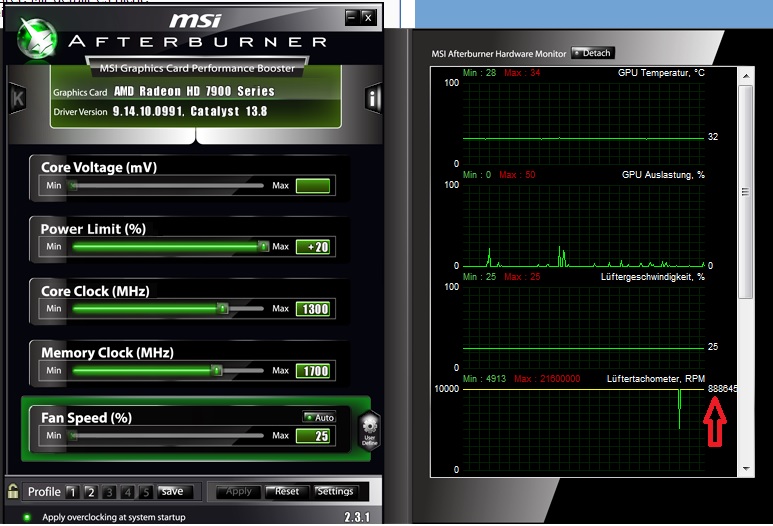Select profile slot 5
The height and width of the screenshot is (526, 773).
146,491
